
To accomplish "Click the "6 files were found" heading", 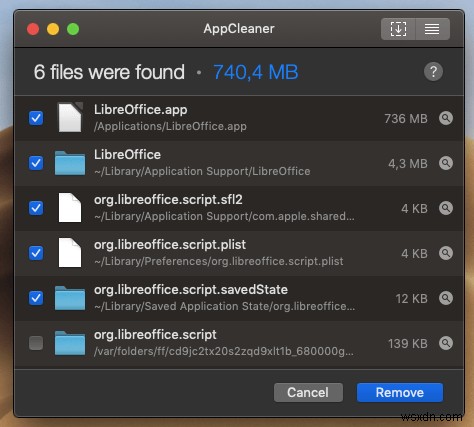I will coord(109,72).
